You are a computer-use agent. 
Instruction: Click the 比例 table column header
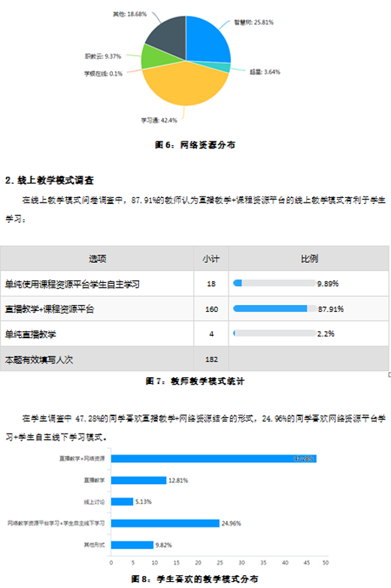click(309, 259)
